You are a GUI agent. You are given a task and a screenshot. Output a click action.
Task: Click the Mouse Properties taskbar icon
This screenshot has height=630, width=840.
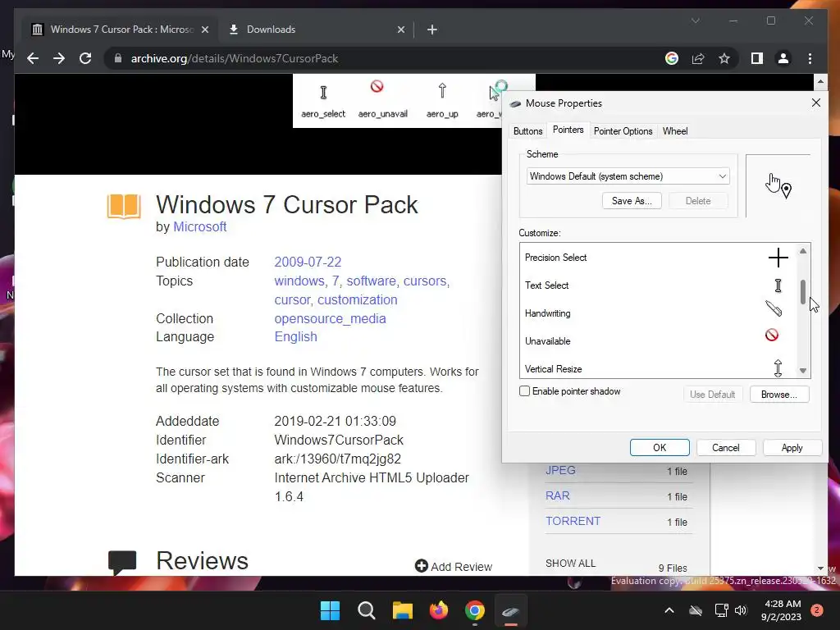510,610
